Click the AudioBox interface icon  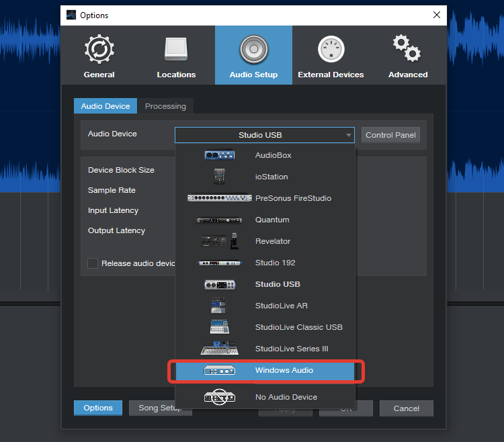[x=220, y=155]
